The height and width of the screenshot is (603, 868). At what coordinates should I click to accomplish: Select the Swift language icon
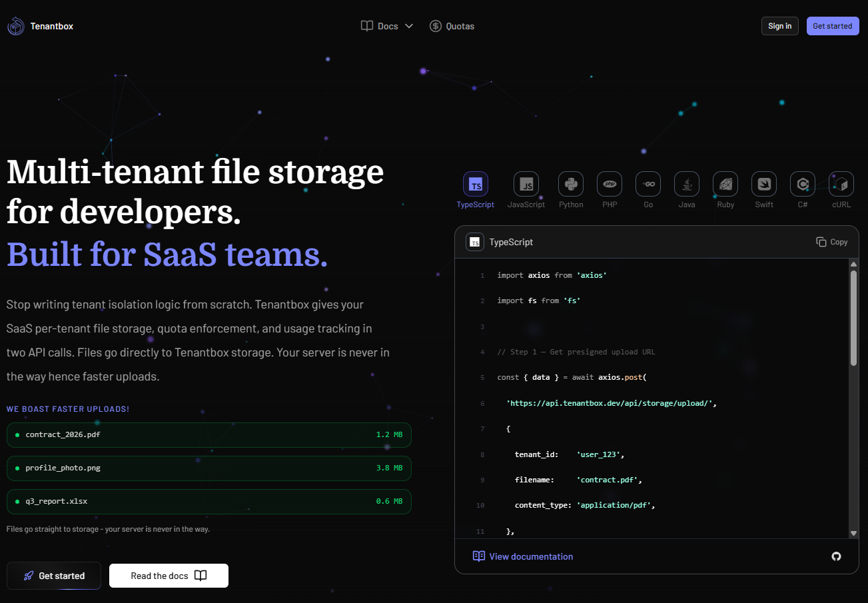click(x=764, y=184)
